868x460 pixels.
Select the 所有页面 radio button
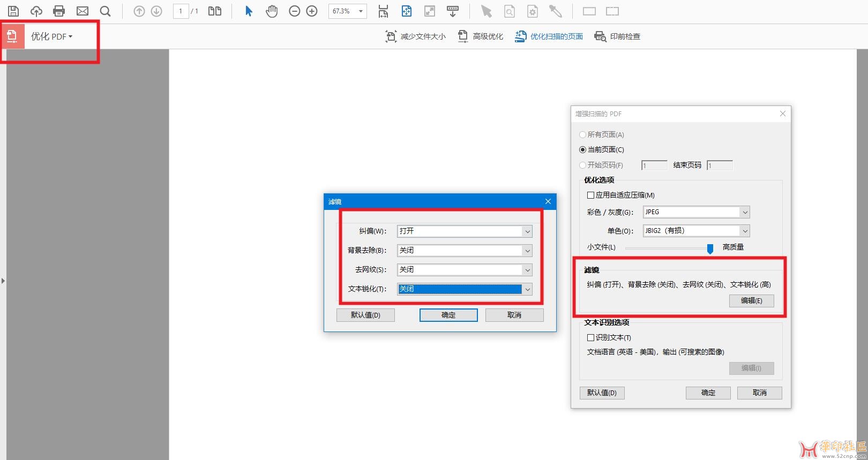[x=582, y=135]
